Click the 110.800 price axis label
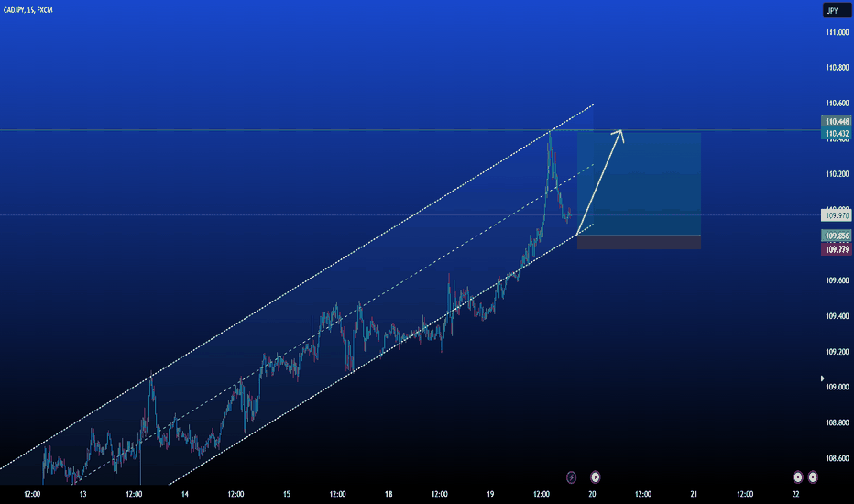The width and height of the screenshot is (854, 504). click(838, 68)
